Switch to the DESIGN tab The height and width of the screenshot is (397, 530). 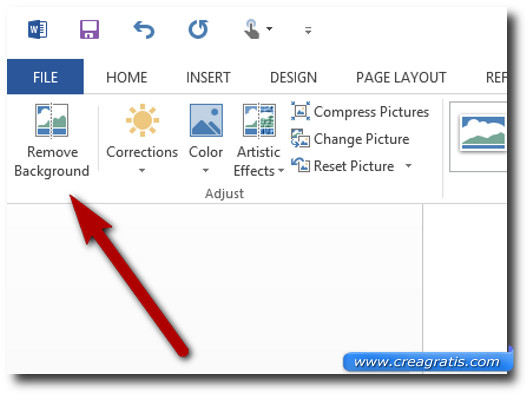pyautogui.click(x=293, y=77)
